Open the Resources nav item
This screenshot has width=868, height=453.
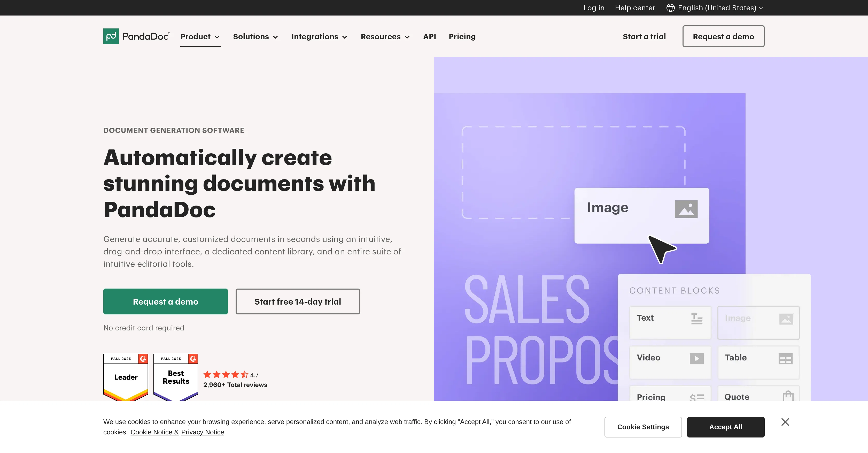click(x=385, y=36)
